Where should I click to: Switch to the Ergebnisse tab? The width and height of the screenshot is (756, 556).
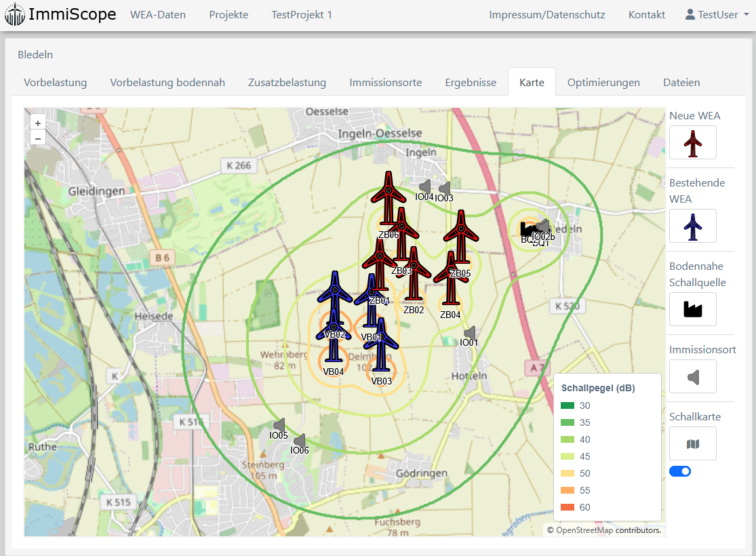471,83
